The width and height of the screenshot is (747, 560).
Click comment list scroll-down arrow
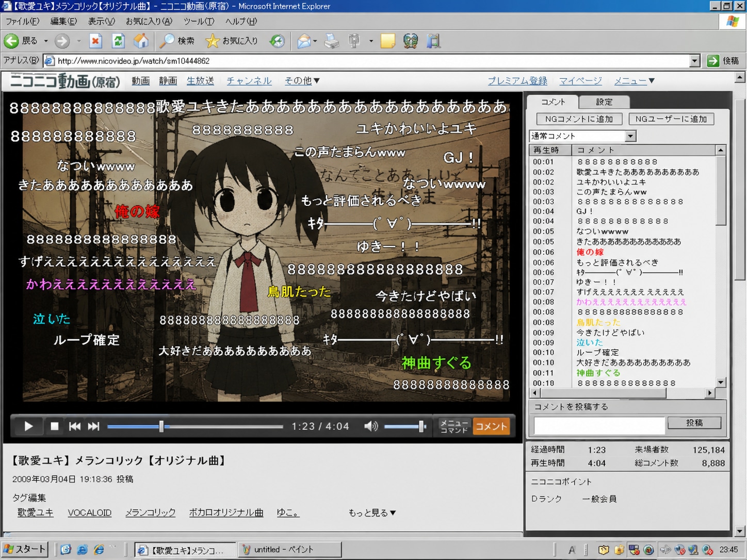click(721, 383)
